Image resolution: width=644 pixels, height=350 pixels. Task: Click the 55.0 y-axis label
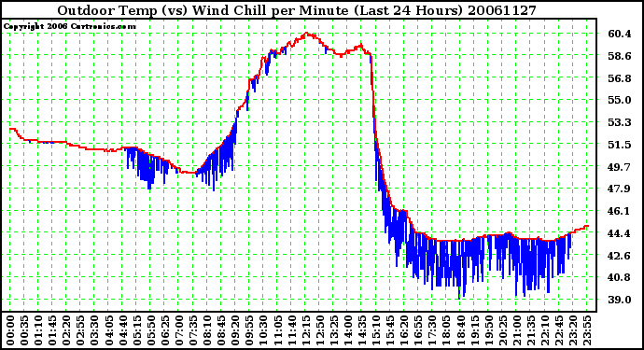click(x=620, y=100)
